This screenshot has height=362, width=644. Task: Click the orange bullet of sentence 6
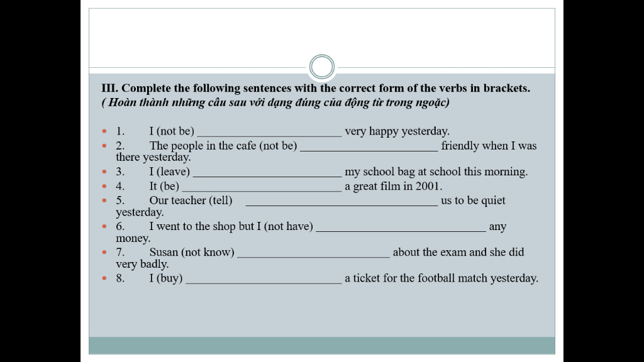point(104,226)
